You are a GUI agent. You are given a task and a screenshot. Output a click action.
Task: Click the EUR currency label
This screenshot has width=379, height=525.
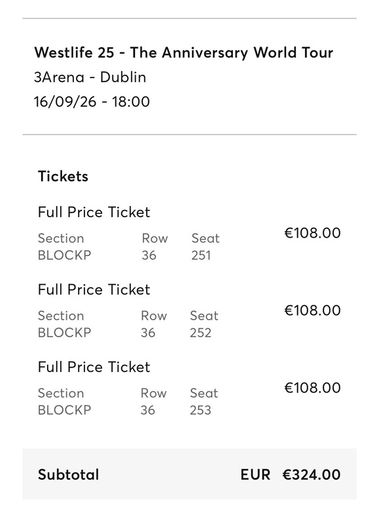255,475
